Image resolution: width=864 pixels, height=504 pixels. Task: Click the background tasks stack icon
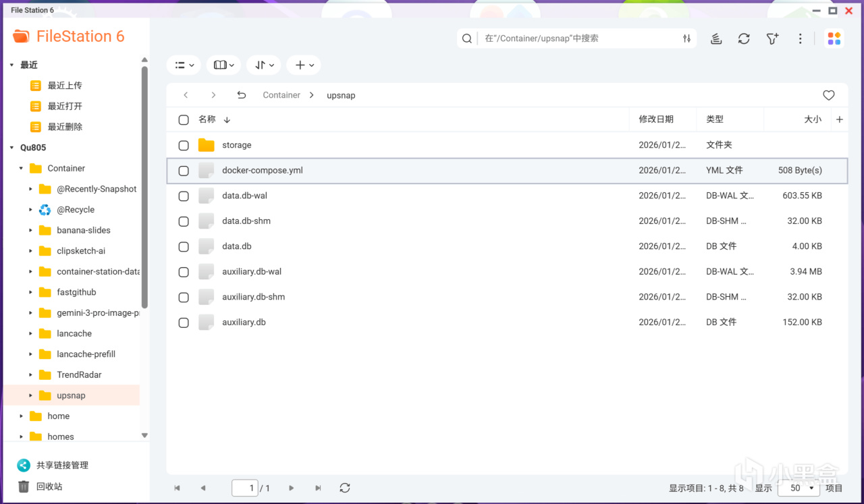tap(716, 38)
